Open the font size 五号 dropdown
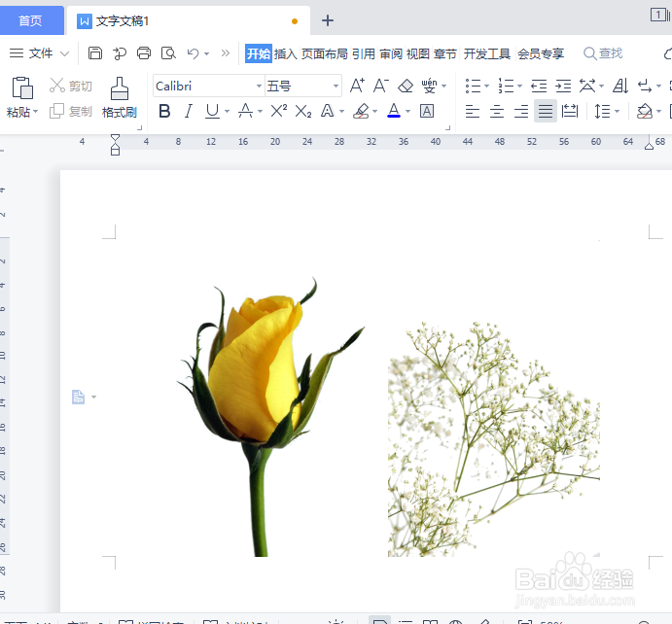Viewport: 672px width, 624px height. 336,87
